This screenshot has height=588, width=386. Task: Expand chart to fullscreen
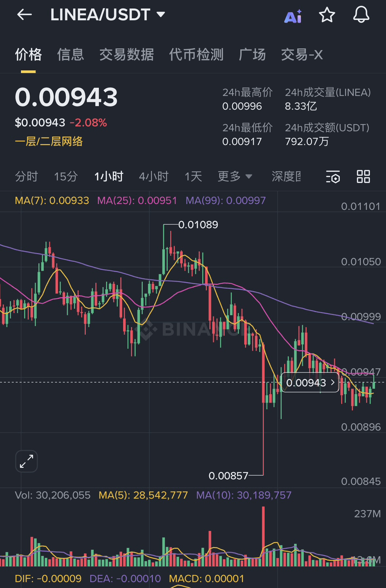click(27, 461)
